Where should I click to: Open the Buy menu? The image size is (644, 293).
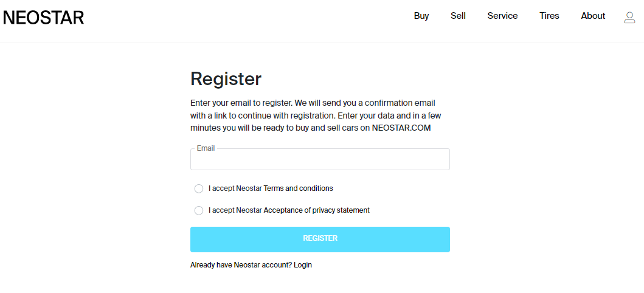point(421,16)
